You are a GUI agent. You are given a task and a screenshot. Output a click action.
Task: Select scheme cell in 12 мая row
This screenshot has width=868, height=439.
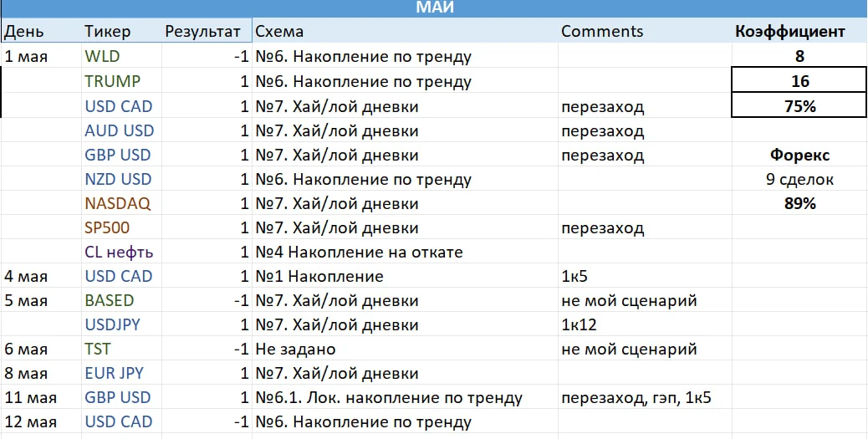coord(405,421)
